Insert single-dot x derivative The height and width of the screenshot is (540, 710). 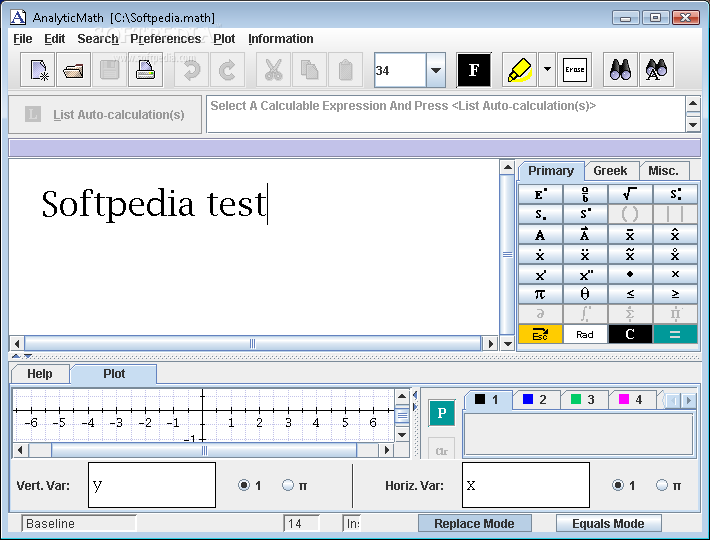point(540,254)
